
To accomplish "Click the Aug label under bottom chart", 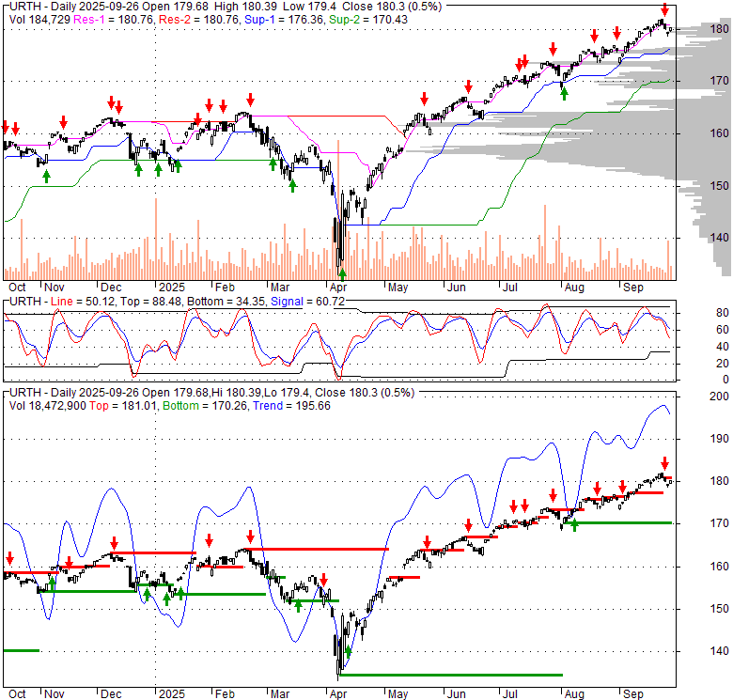I will (x=574, y=694).
